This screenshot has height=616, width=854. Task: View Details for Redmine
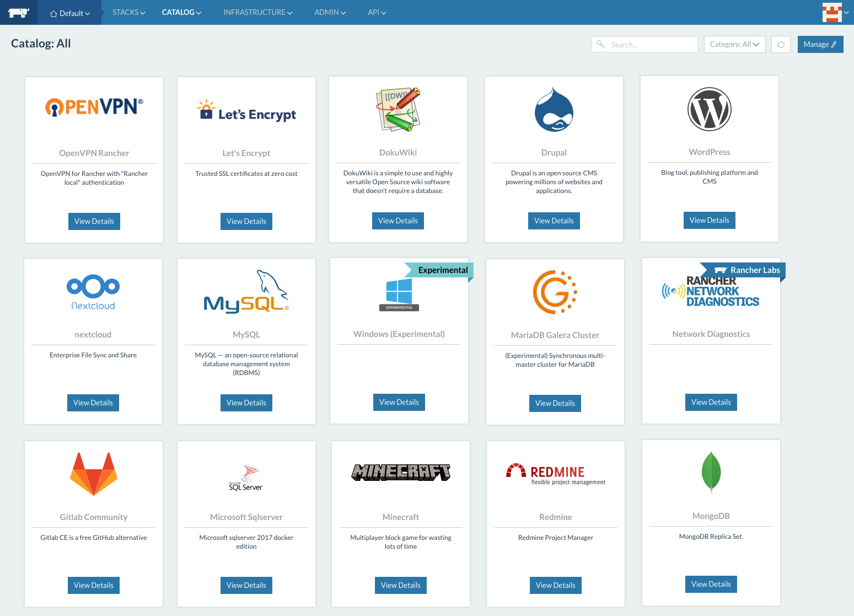pos(556,585)
